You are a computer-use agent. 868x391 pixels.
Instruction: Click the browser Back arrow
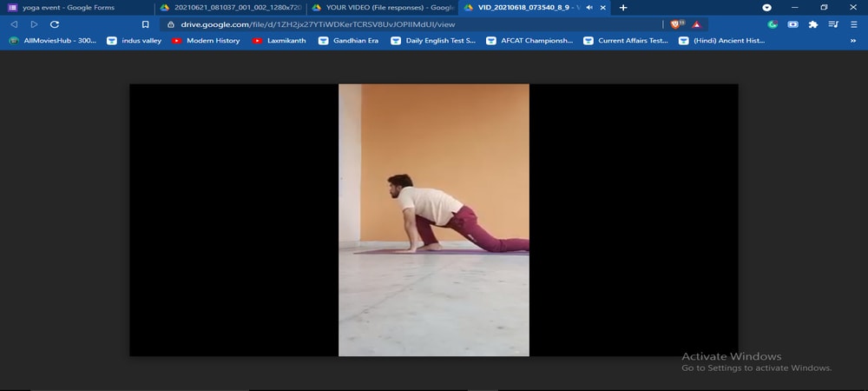pos(14,24)
